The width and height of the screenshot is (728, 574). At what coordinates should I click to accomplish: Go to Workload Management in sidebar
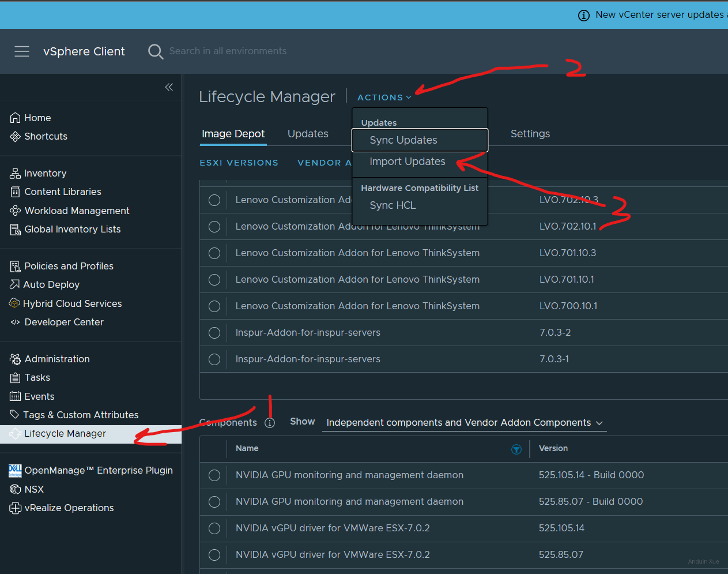point(77,211)
